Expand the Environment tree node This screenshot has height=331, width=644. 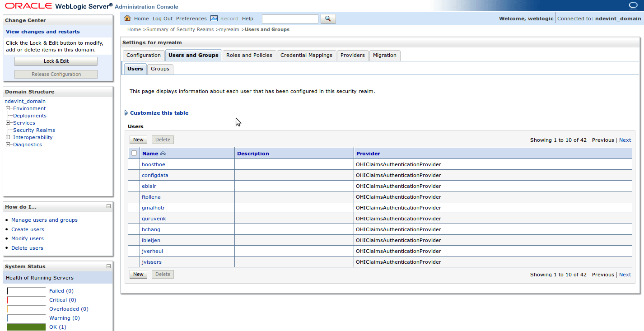pyautogui.click(x=8, y=108)
